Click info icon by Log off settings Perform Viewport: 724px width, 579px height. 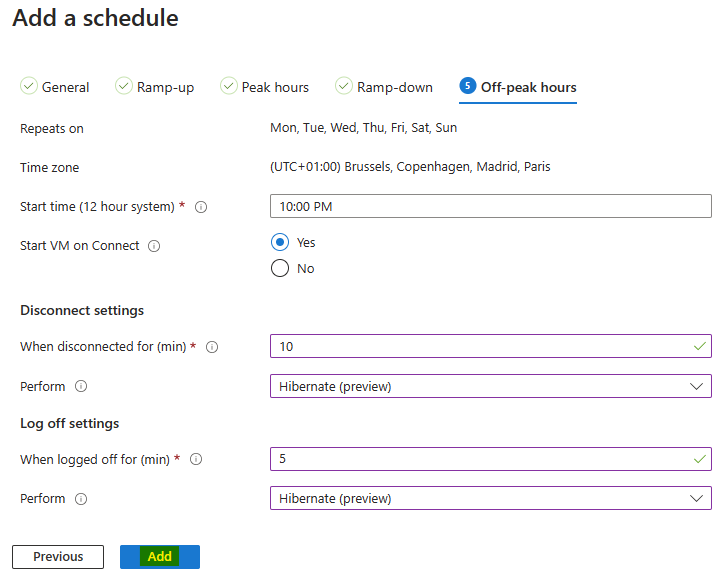tap(81, 499)
